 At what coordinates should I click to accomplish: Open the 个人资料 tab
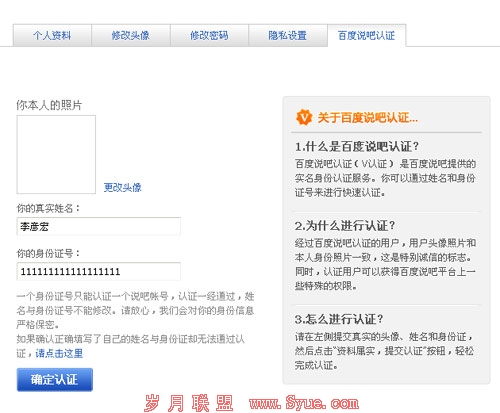52,35
